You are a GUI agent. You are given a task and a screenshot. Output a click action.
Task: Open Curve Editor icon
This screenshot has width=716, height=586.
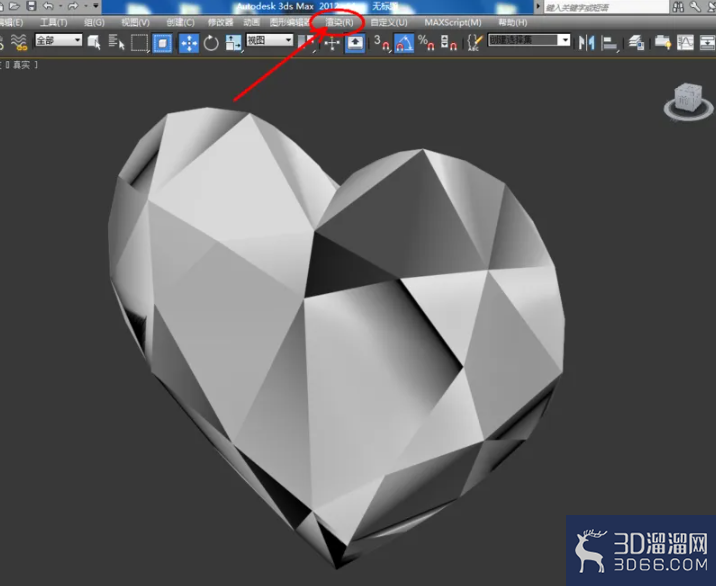pos(685,43)
